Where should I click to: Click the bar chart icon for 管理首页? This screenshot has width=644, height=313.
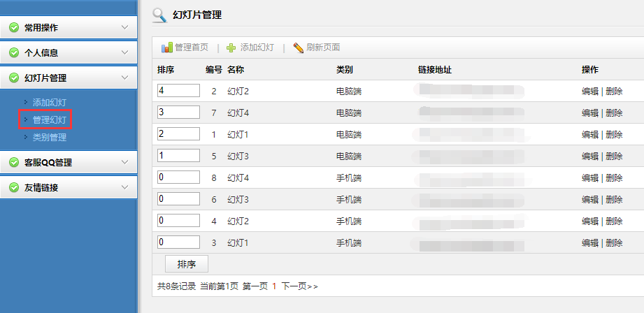(167, 48)
